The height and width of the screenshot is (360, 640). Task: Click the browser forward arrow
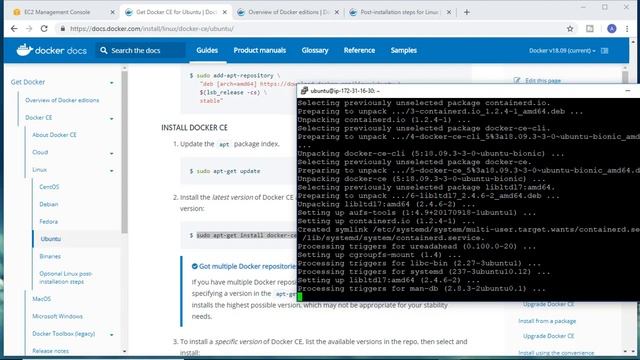(x=29, y=29)
